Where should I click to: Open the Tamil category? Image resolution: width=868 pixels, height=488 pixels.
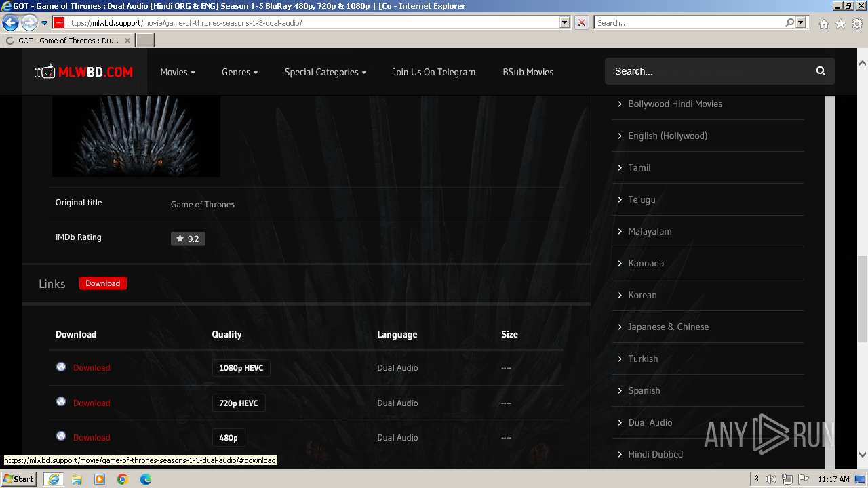point(639,167)
